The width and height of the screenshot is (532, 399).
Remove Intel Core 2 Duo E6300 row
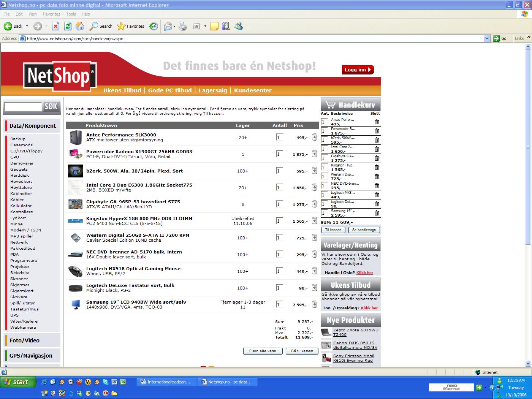click(x=315, y=187)
